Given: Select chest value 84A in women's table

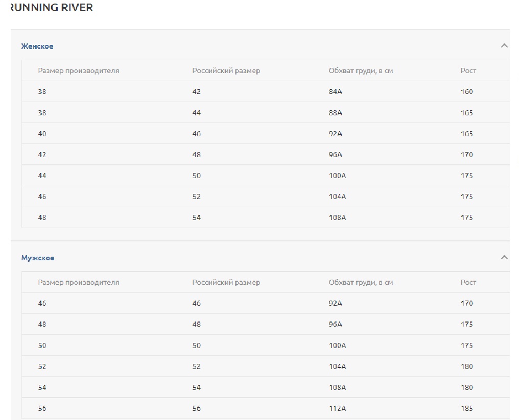Looking at the screenshot, I should click(x=335, y=92).
